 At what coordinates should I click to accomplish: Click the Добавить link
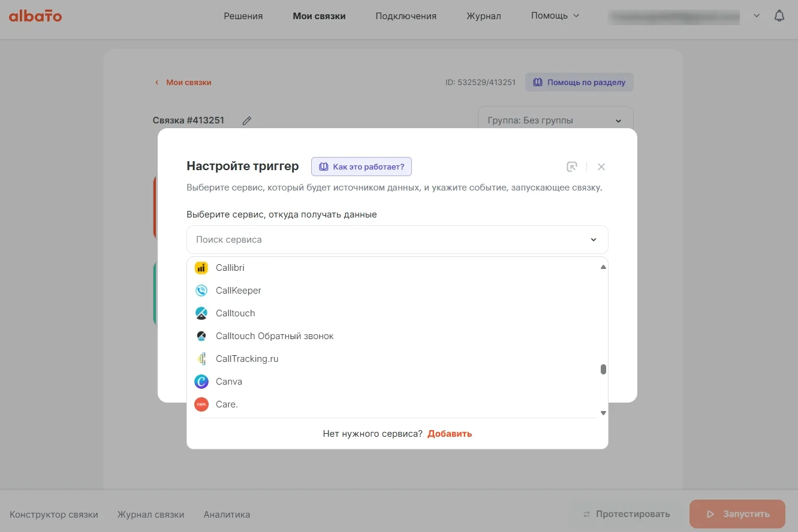pyautogui.click(x=450, y=434)
